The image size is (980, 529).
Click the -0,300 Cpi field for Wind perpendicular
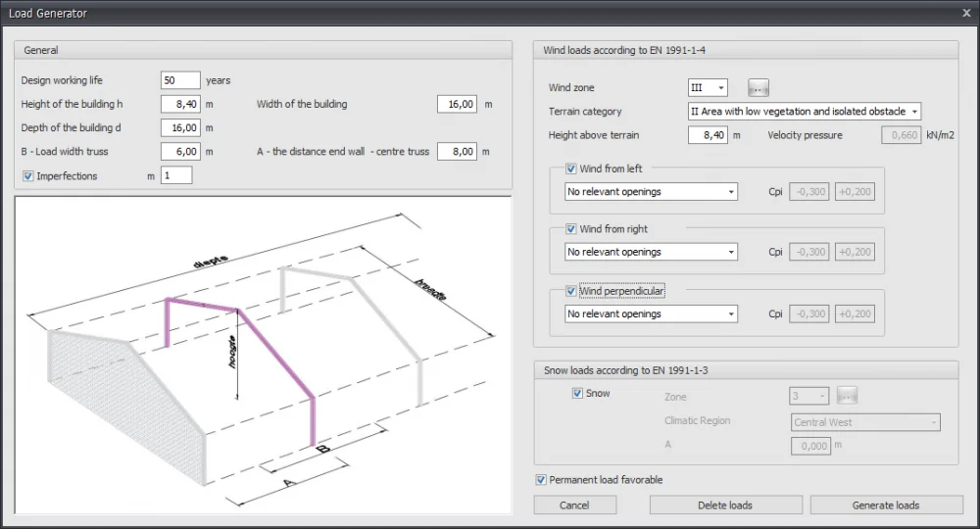[809, 313]
